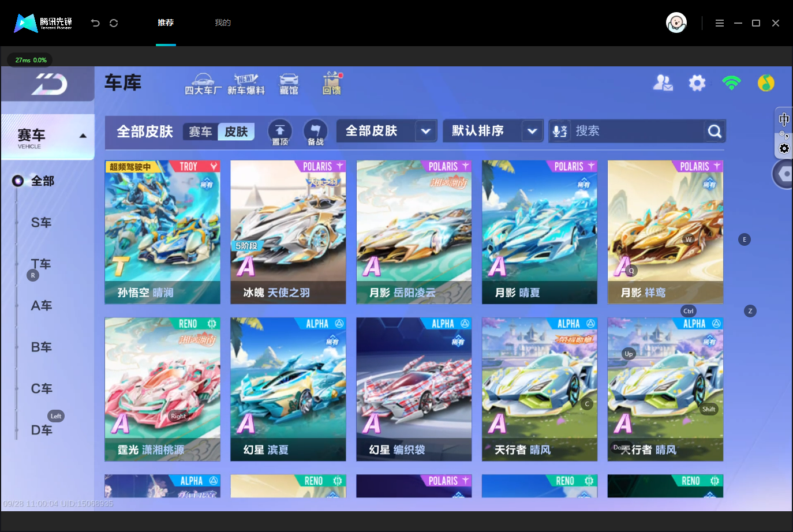The height and width of the screenshot is (532, 793).
Task: Open 四大车厂 car factories
Action: 203,84
